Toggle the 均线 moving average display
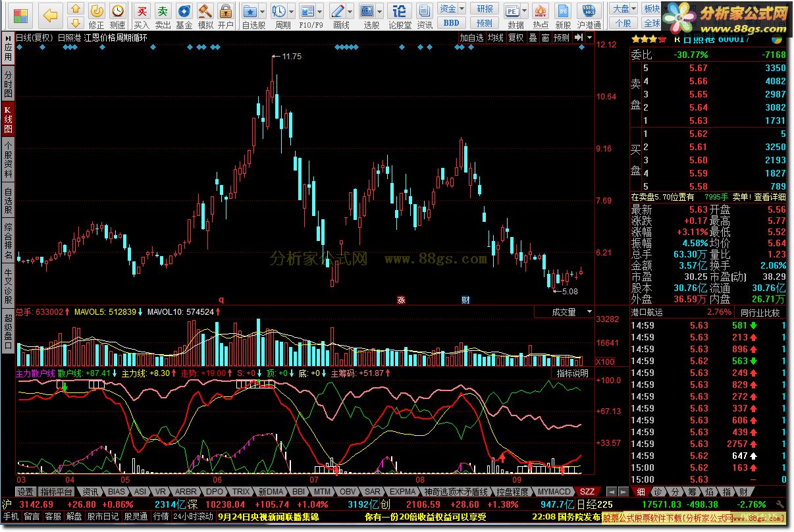The width and height of the screenshot is (794, 532). tap(495, 38)
